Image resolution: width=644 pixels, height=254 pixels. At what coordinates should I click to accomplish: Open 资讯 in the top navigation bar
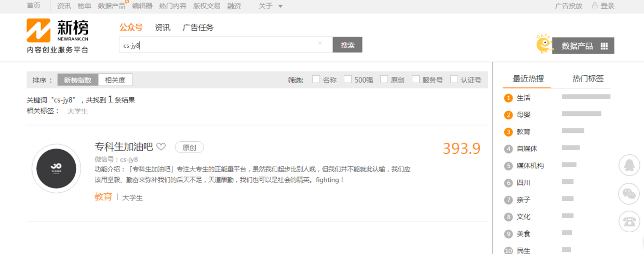click(x=64, y=6)
